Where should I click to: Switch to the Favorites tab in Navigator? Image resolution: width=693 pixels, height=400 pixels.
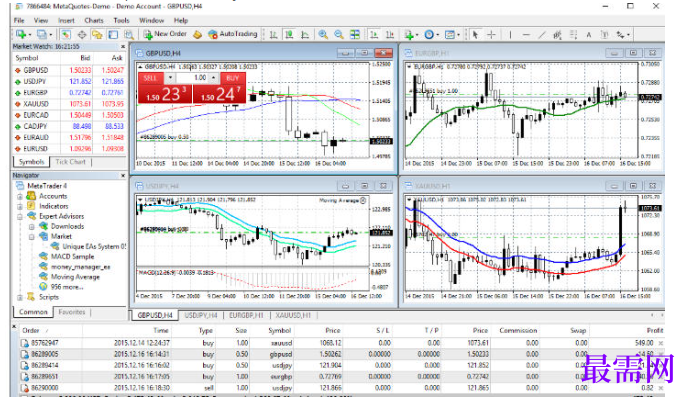pyautogui.click(x=72, y=312)
